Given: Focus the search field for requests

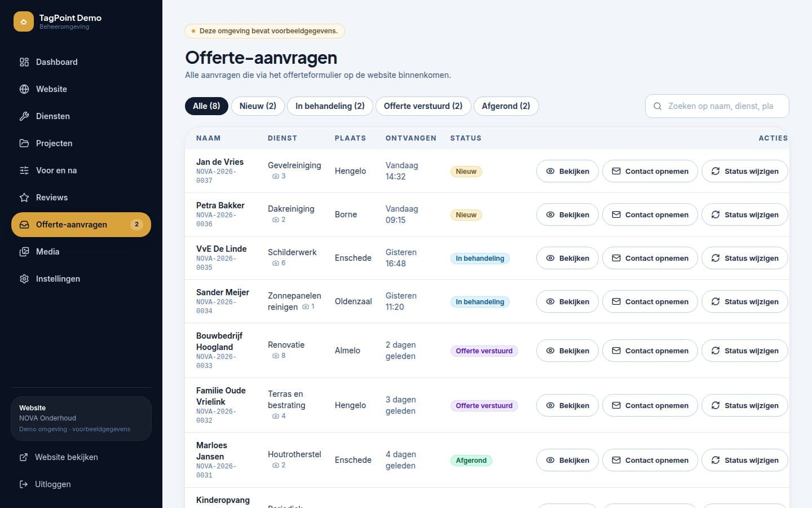Looking at the screenshot, I should (717, 106).
